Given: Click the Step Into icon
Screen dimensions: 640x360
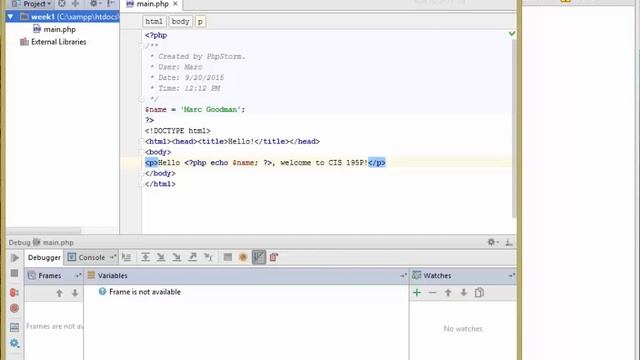Looking at the screenshot, I should [161, 257].
